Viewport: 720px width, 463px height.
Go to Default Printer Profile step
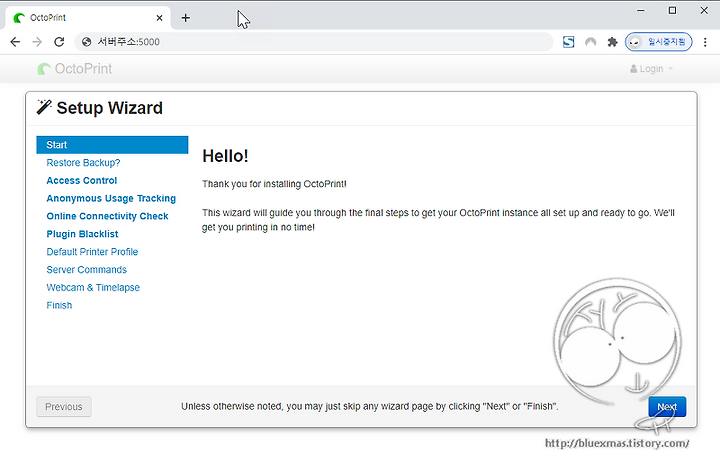click(x=92, y=252)
